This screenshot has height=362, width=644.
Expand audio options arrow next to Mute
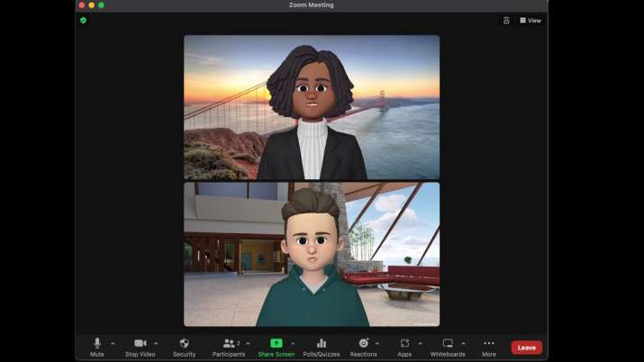point(113,343)
